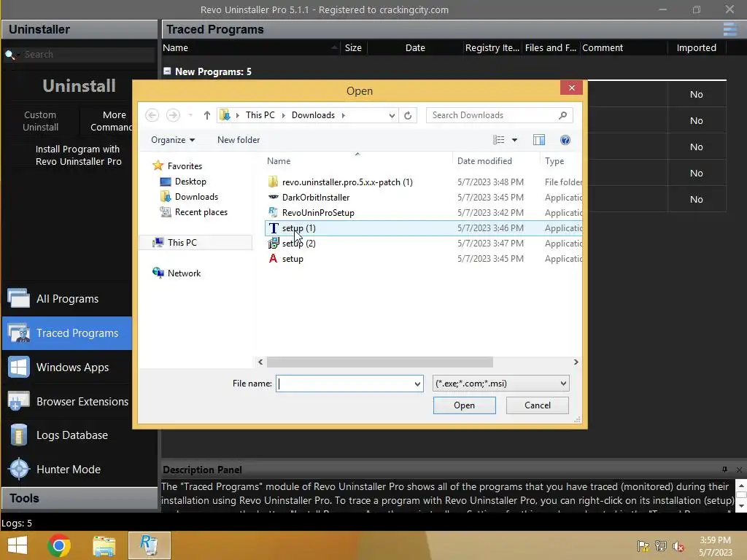Select the RevoUninProSetup file icon
Viewport: 747px width, 560px height.
coord(273,212)
